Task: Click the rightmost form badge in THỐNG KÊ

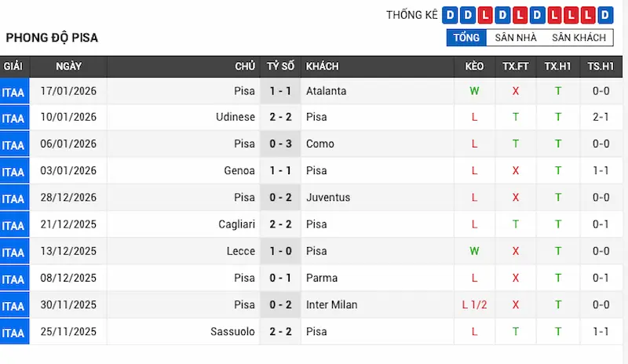Action: pyautogui.click(x=604, y=15)
